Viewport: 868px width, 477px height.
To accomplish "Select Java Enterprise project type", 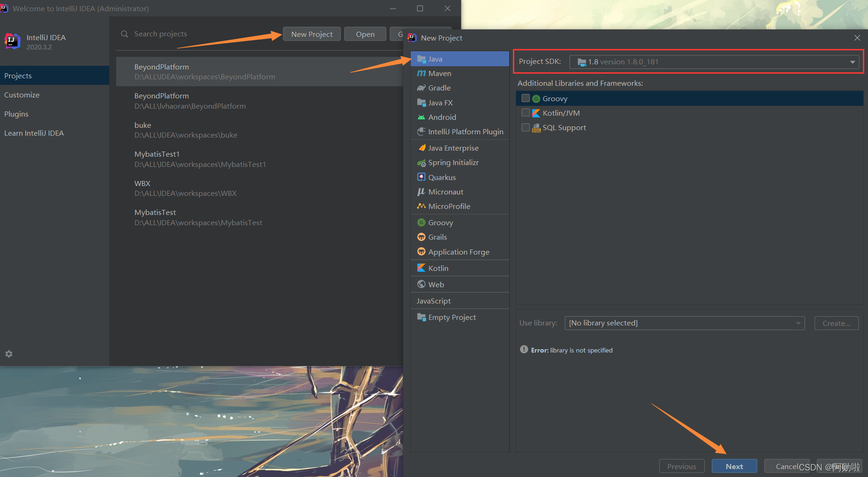I will [x=460, y=148].
